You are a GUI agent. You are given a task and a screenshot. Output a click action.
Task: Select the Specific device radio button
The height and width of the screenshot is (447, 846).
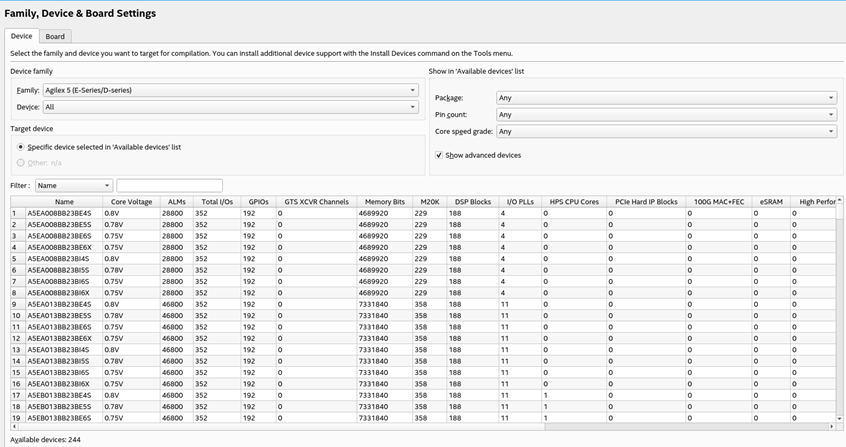tap(21, 147)
